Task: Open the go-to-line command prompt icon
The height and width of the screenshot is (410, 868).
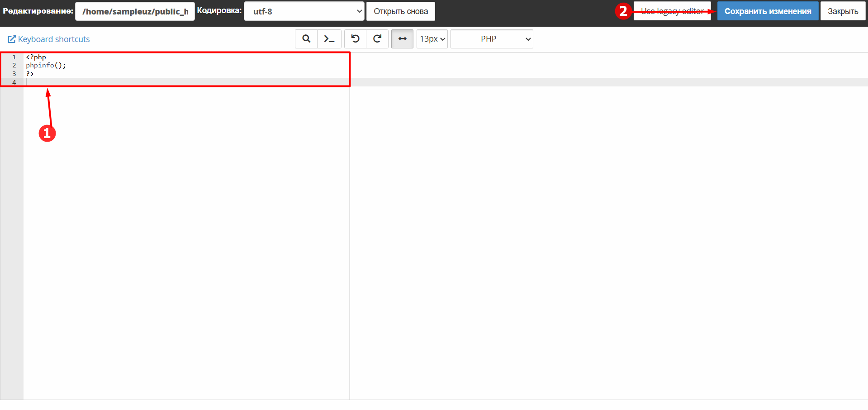Action: click(x=329, y=39)
